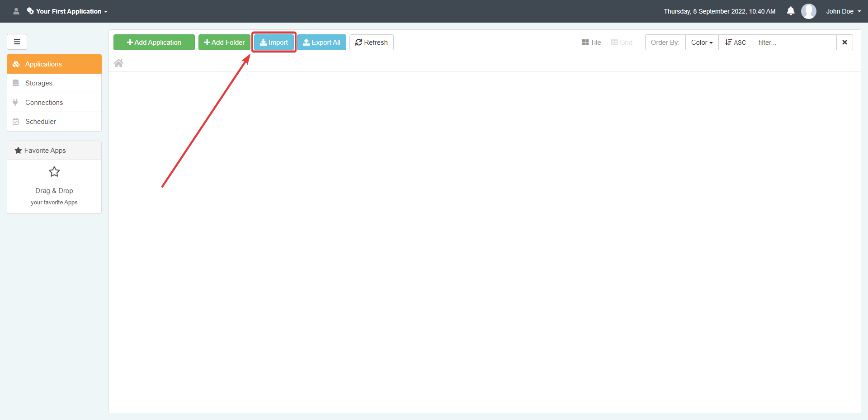Click the home breadcrumb icon

[118, 63]
